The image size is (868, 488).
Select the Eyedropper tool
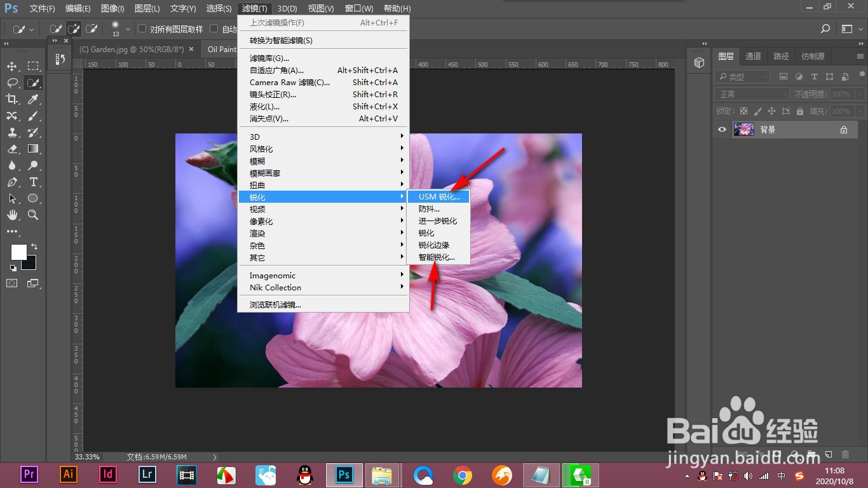click(x=33, y=99)
